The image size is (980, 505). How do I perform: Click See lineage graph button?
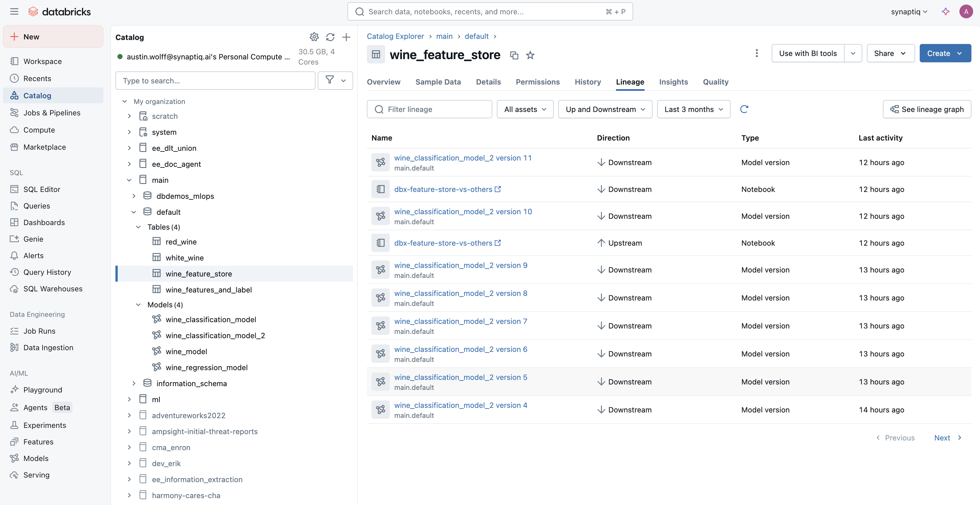(926, 109)
